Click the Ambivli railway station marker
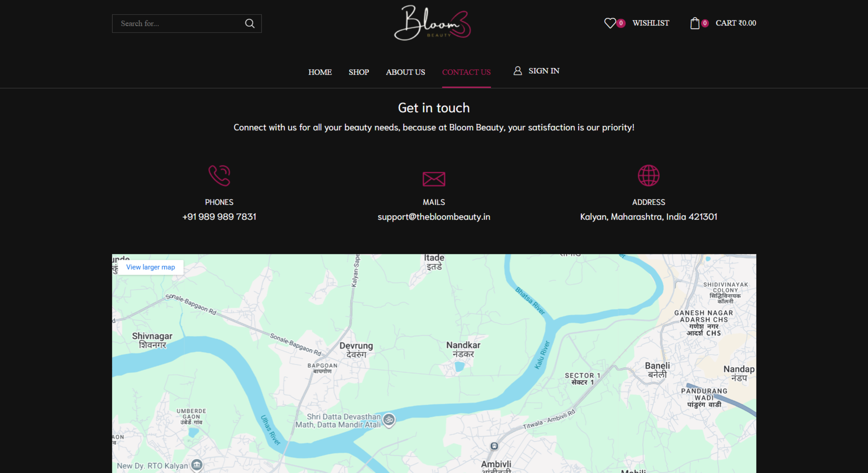Viewport: 868px width, 473px height. (494, 446)
